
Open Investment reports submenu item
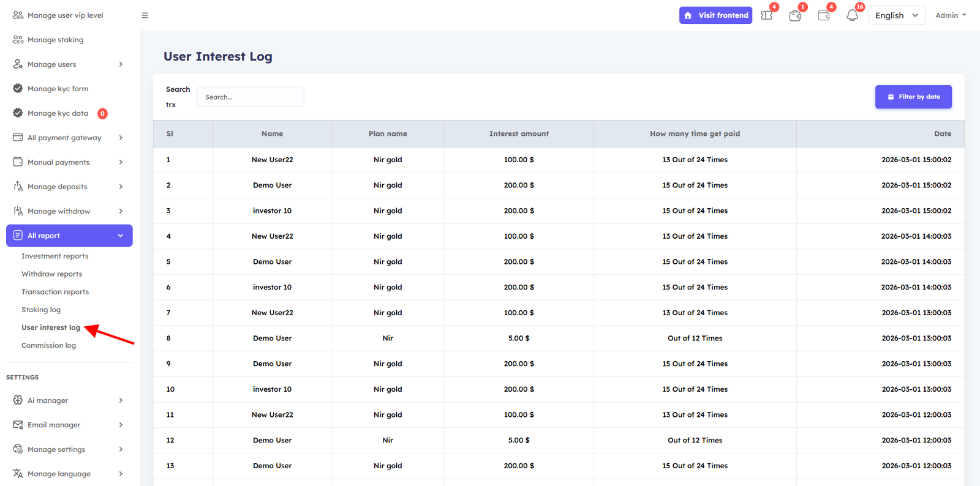55,256
